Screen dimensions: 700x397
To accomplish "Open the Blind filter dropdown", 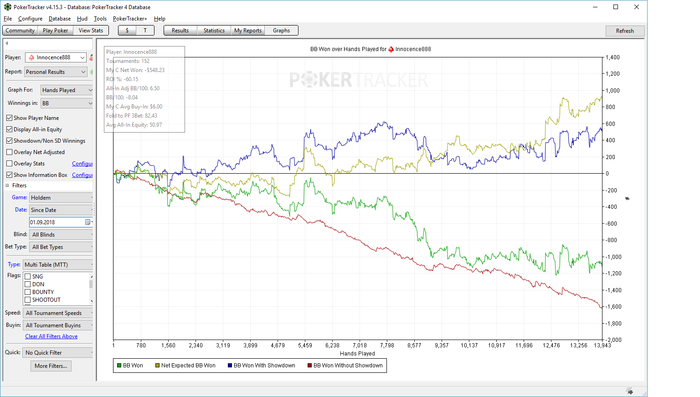I will 61,234.
